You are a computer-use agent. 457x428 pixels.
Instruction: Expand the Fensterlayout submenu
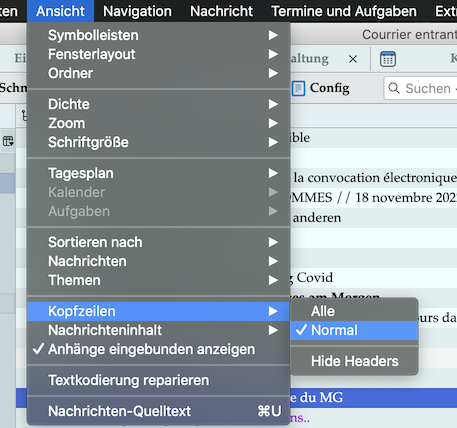point(158,54)
